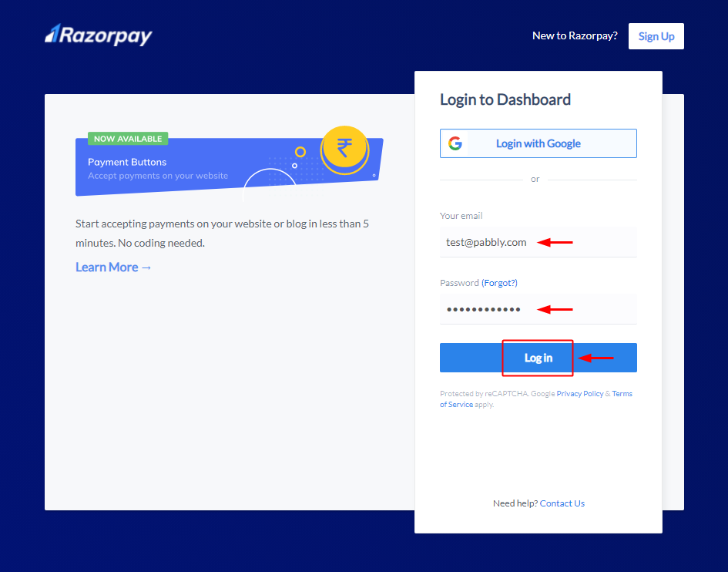This screenshot has height=572, width=728.
Task: Submit with the Log in button
Action: pos(538,358)
